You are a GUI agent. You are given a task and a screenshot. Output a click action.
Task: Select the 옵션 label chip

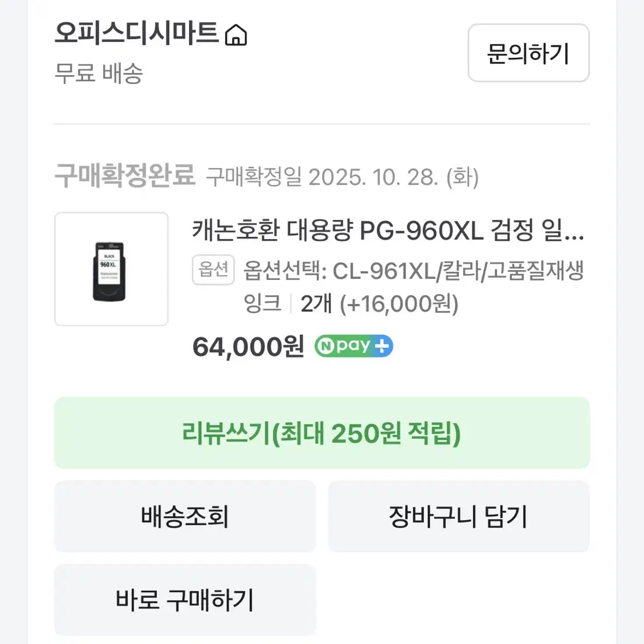[213, 269]
